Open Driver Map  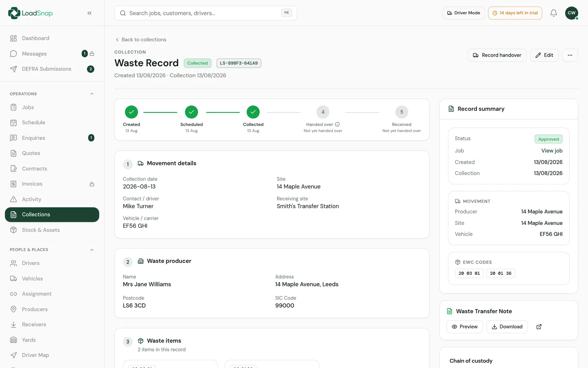point(52,355)
